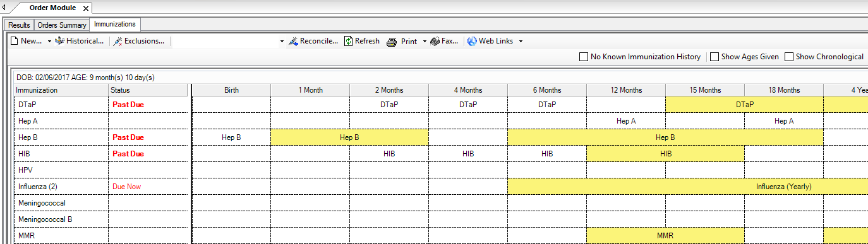Expand the Print dropdown arrow
Screen dimensions: 868x244
[425, 42]
